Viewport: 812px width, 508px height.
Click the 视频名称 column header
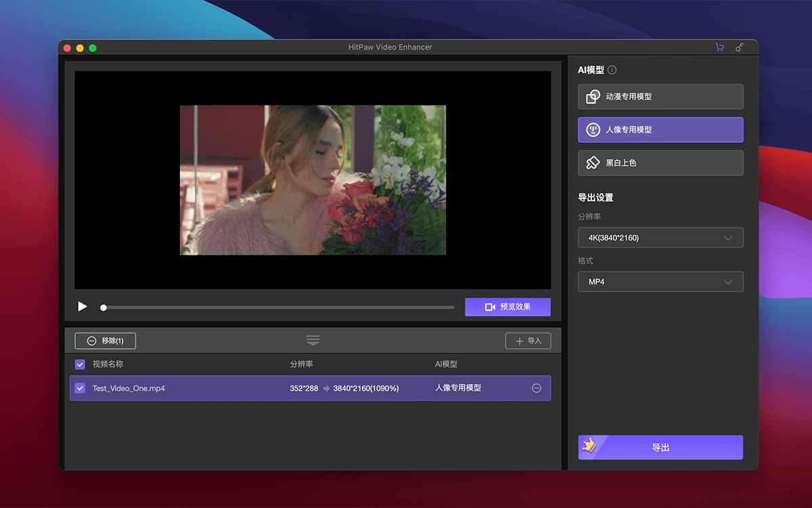[x=108, y=364]
